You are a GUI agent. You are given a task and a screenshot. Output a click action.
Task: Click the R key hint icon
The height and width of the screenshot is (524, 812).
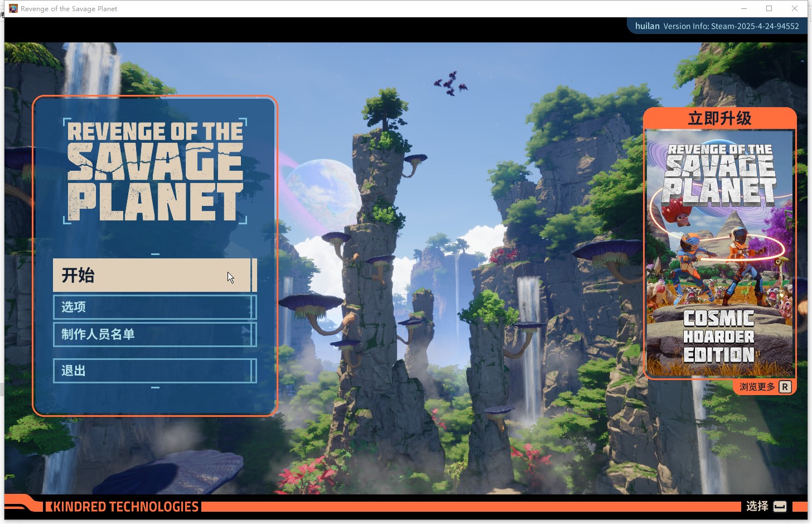pyautogui.click(x=785, y=387)
